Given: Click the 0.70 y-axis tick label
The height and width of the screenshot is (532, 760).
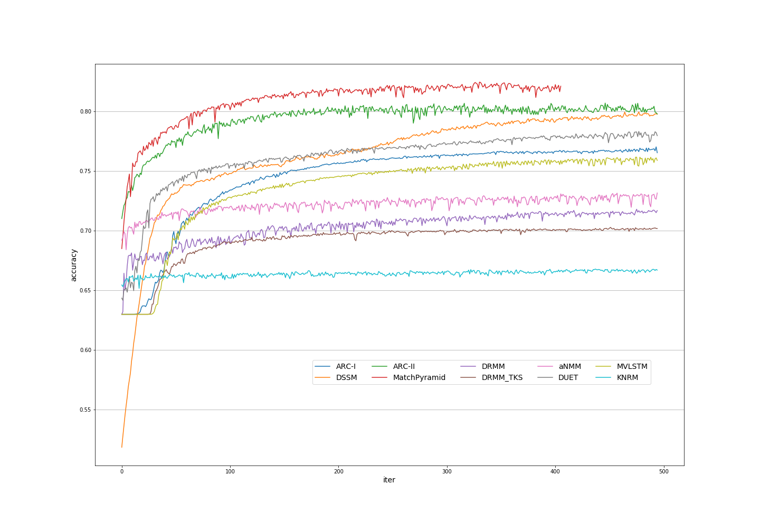Looking at the screenshot, I should click(85, 231).
